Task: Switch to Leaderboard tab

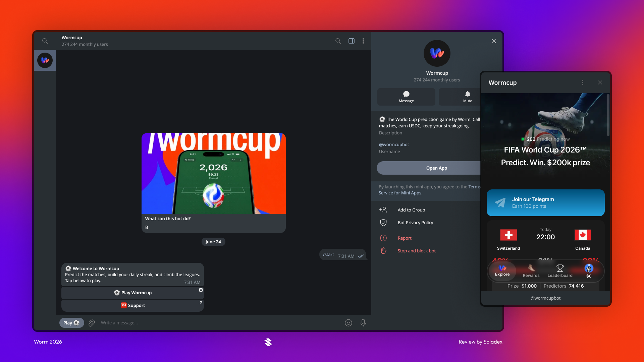Action: (560, 271)
